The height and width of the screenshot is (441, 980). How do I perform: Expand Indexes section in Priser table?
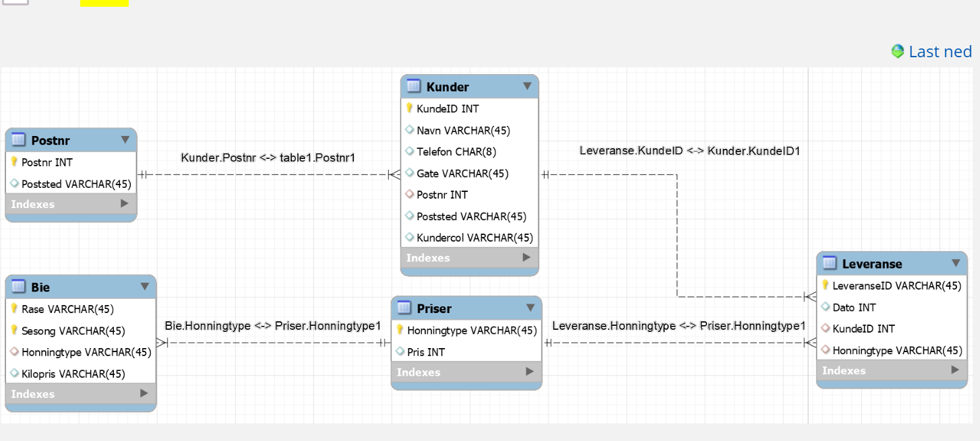(x=530, y=372)
